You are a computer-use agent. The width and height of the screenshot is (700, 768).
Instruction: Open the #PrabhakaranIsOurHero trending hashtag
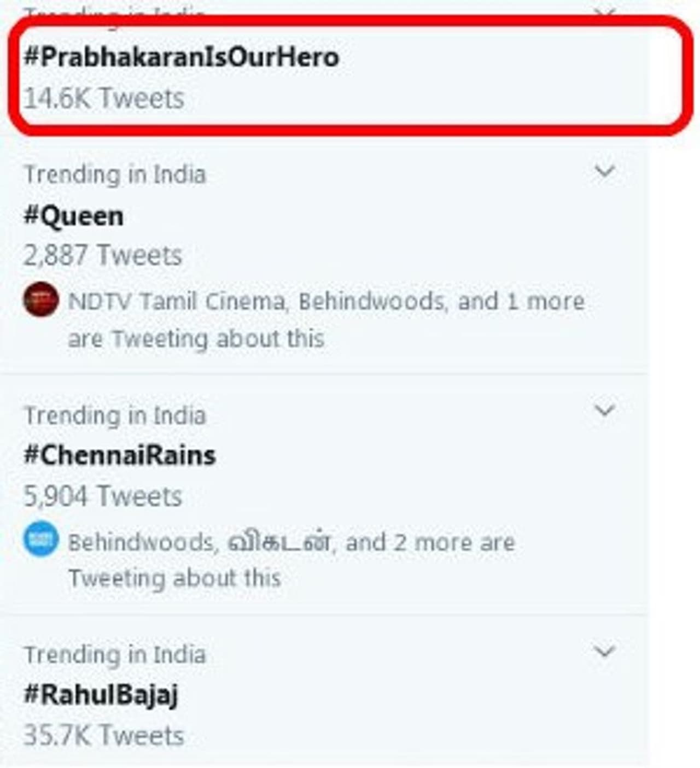182,57
